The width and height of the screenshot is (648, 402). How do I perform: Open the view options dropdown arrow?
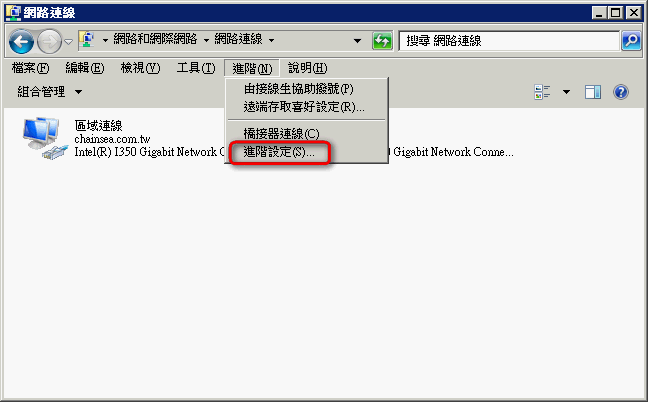click(x=567, y=92)
